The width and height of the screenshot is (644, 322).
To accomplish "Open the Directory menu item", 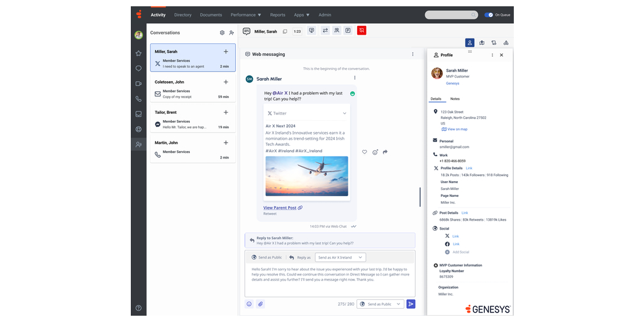I will (x=183, y=14).
